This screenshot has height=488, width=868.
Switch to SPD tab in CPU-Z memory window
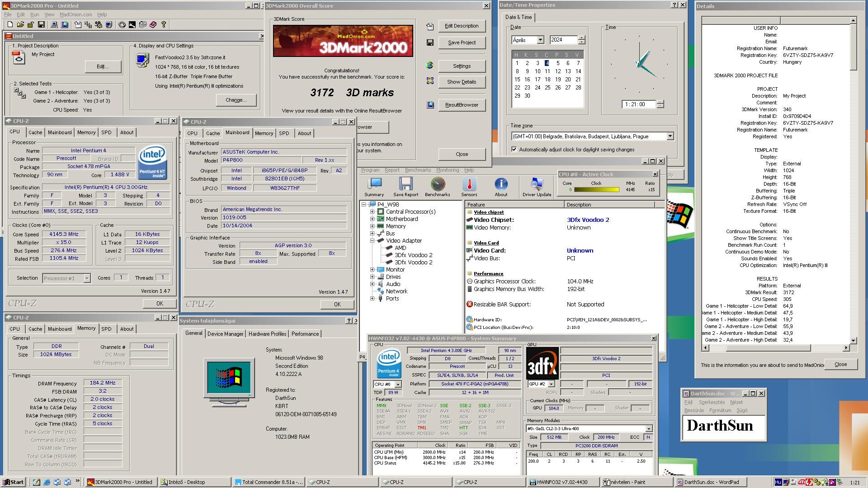coord(106,329)
